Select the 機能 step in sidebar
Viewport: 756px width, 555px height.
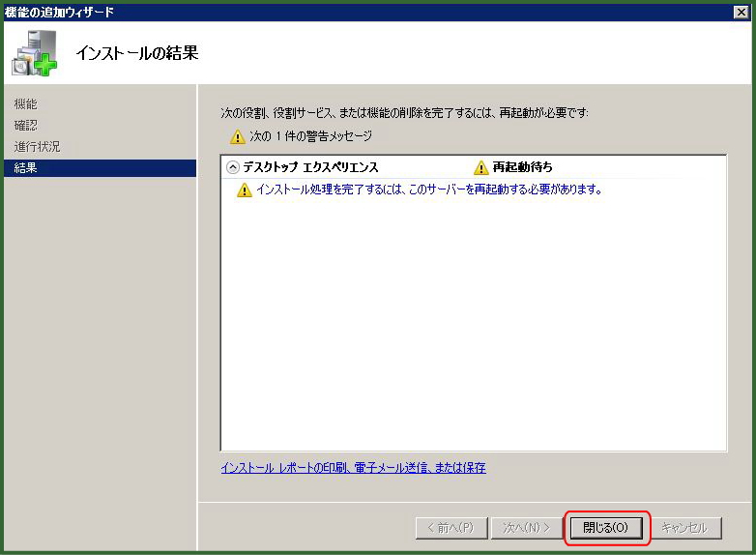point(25,103)
